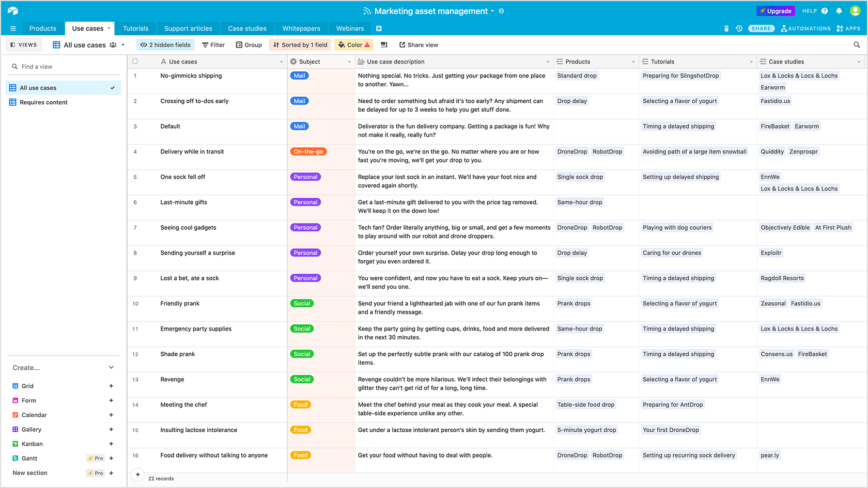868x488 pixels.
Task: Open the trash bin icon
Action: pyautogui.click(x=726, y=28)
